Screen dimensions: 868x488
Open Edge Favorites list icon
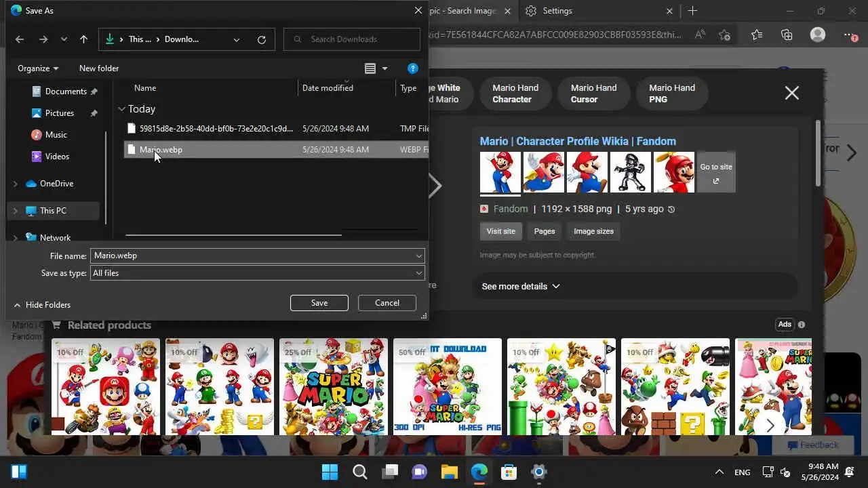click(757, 35)
